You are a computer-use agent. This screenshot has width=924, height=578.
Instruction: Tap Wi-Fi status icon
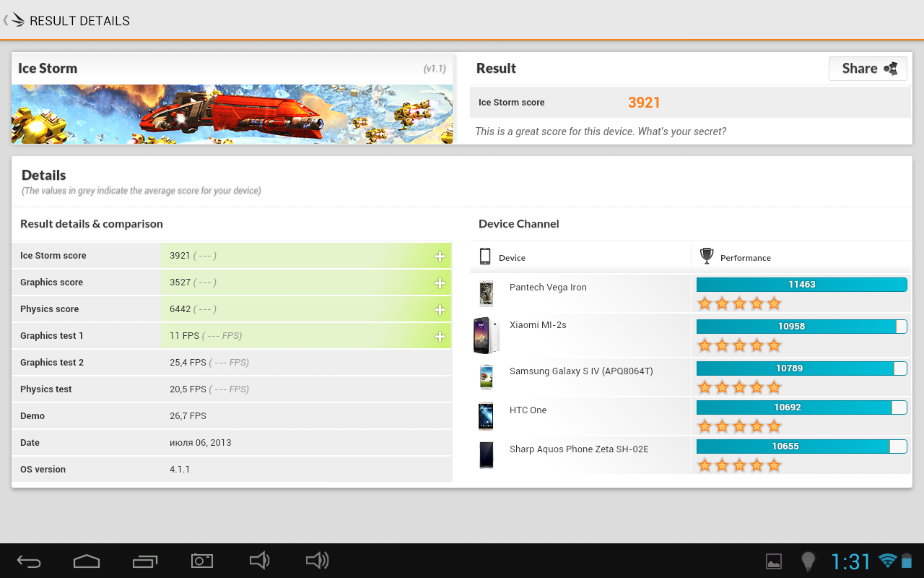click(x=887, y=561)
